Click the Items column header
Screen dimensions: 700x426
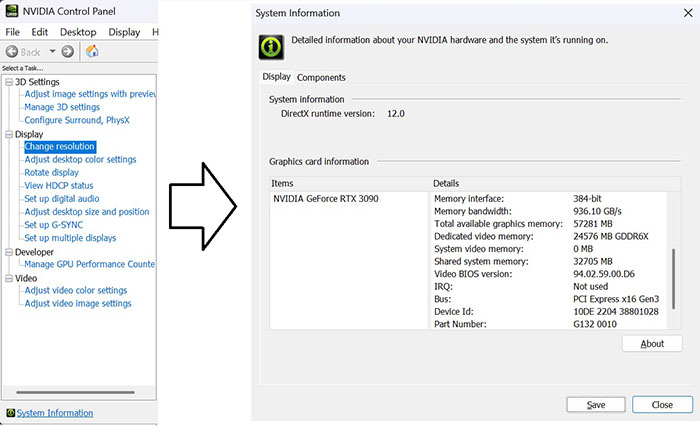[348, 184]
